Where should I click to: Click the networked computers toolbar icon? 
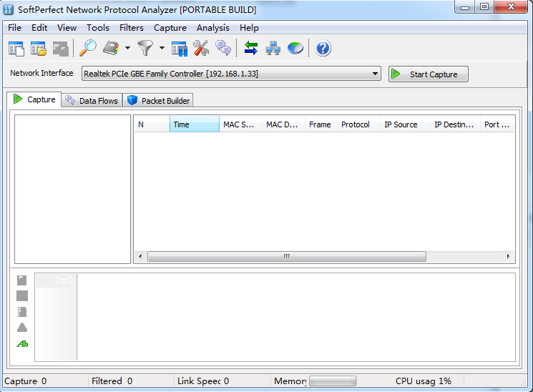point(273,48)
